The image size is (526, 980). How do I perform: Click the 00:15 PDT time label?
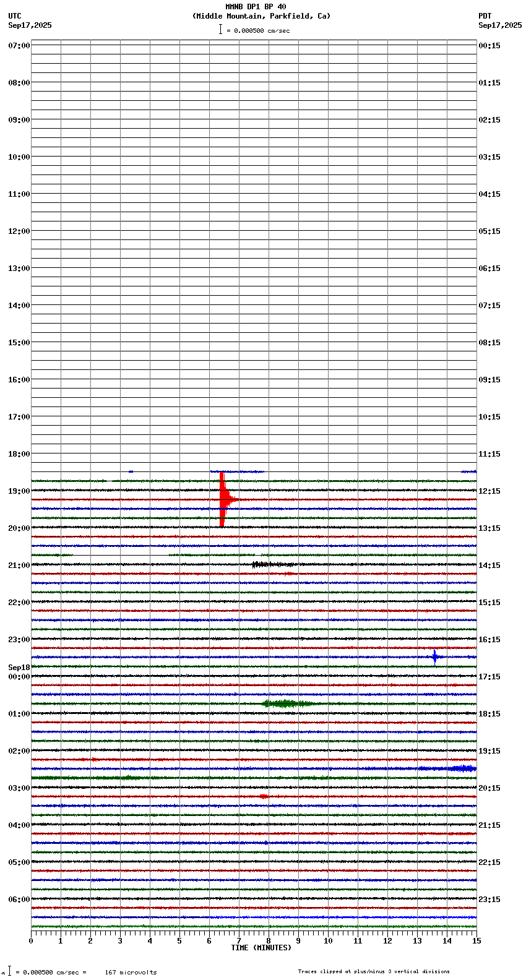pos(489,46)
